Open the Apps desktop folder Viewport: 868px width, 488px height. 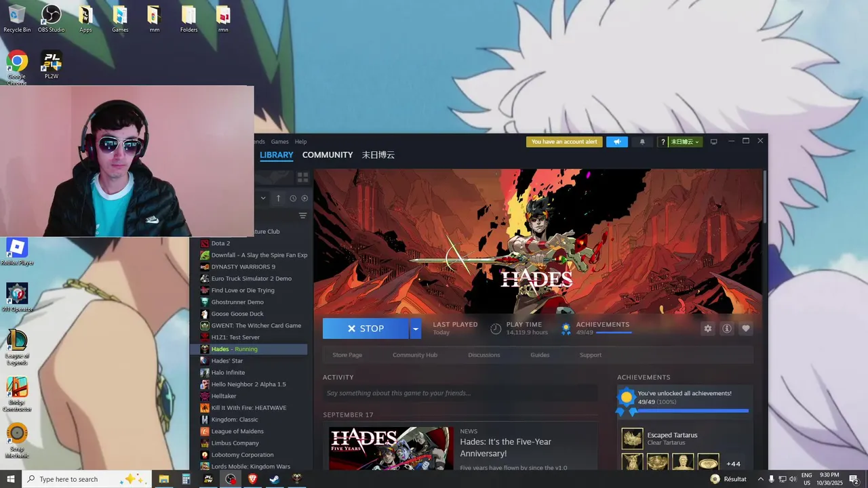click(x=85, y=19)
